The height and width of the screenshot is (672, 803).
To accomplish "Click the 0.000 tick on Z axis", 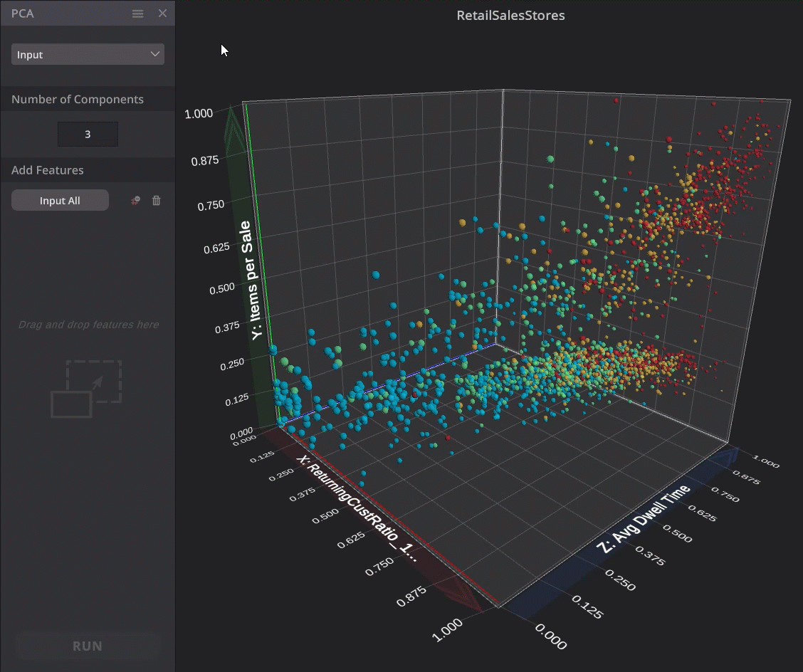I will coord(551,636).
